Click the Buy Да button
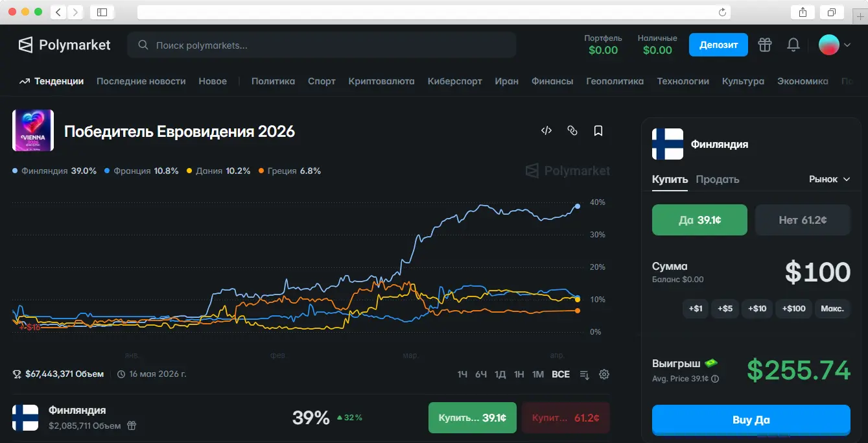The image size is (868, 443). pos(751,420)
